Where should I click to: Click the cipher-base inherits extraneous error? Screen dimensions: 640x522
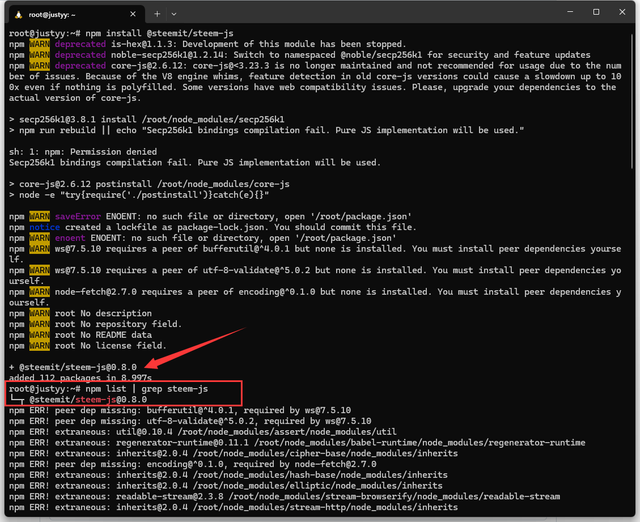click(233, 453)
